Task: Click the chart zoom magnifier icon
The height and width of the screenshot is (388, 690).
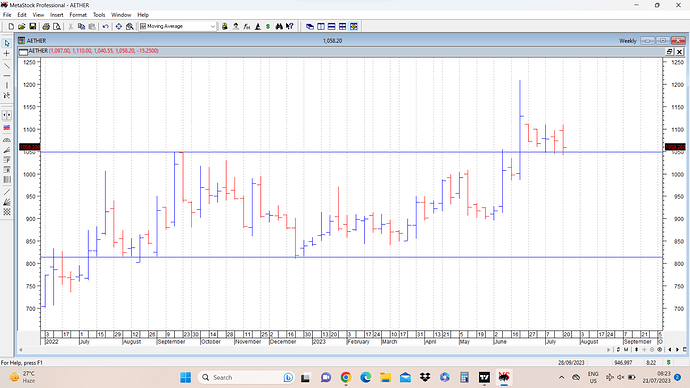Action: coord(130,26)
